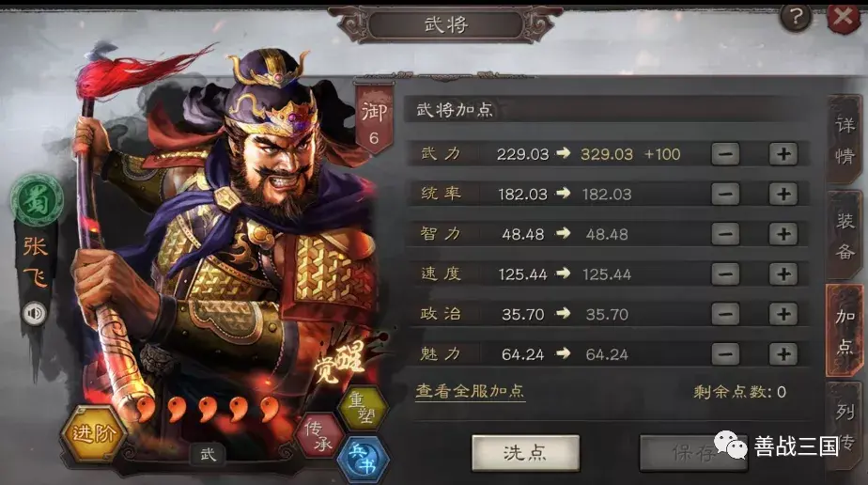Mute Zhang Fei's voice speaker icon

(35, 313)
